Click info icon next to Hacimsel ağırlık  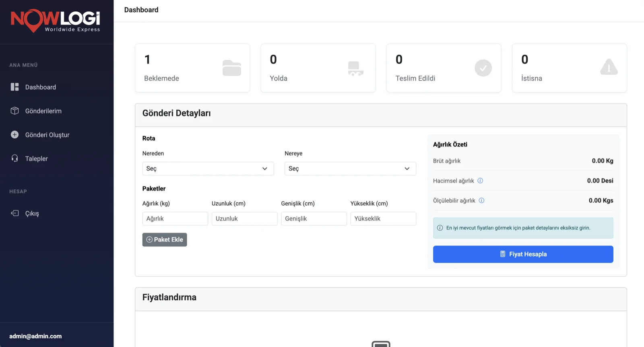(x=480, y=181)
